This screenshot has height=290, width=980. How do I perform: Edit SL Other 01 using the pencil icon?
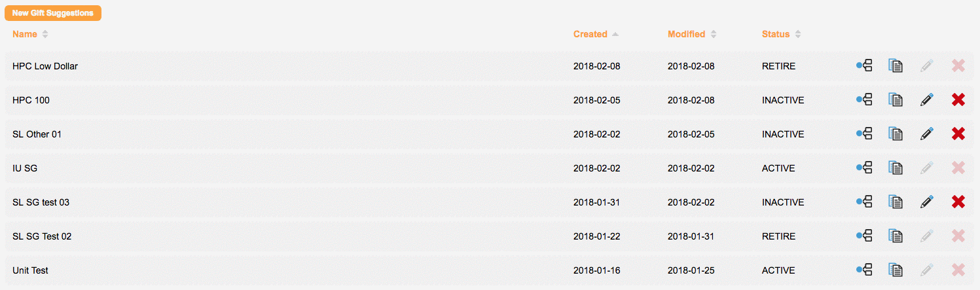(x=926, y=134)
